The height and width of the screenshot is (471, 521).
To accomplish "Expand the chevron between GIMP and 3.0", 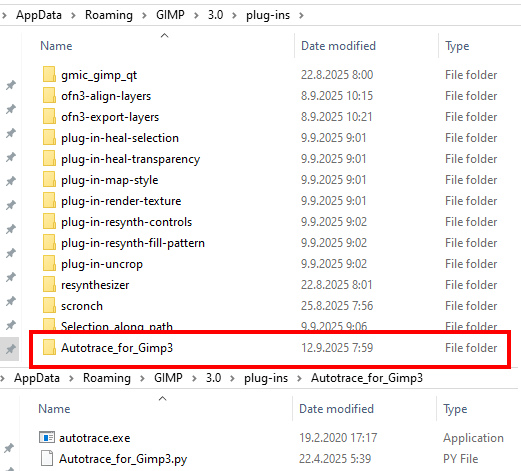I will coord(196,15).
